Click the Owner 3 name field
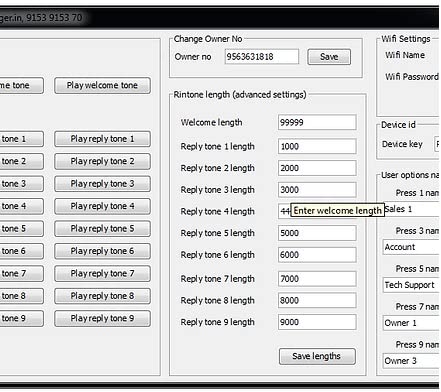441x392 pixels. pyautogui.click(x=411, y=361)
